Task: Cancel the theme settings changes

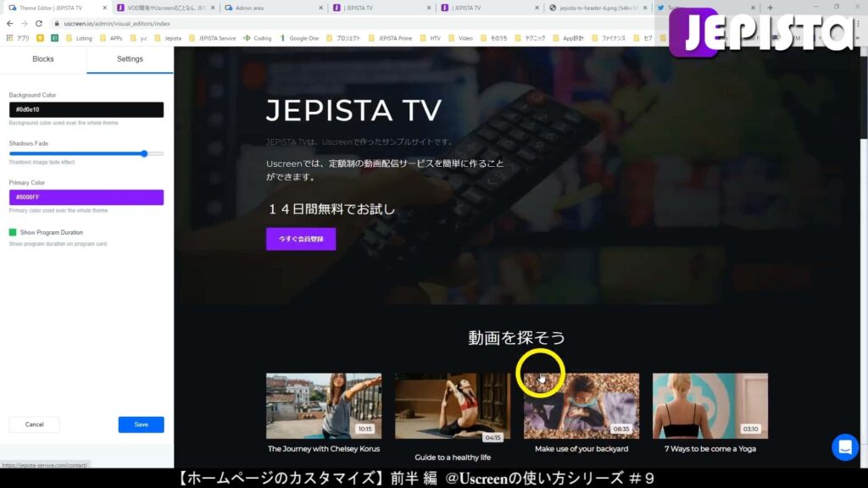Action: (x=34, y=424)
